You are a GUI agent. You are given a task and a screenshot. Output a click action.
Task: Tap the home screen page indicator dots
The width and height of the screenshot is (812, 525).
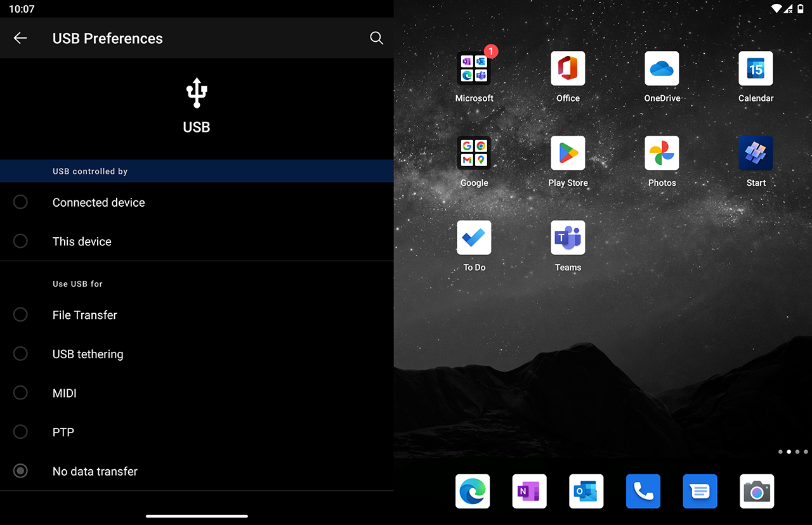click(793, 452)
